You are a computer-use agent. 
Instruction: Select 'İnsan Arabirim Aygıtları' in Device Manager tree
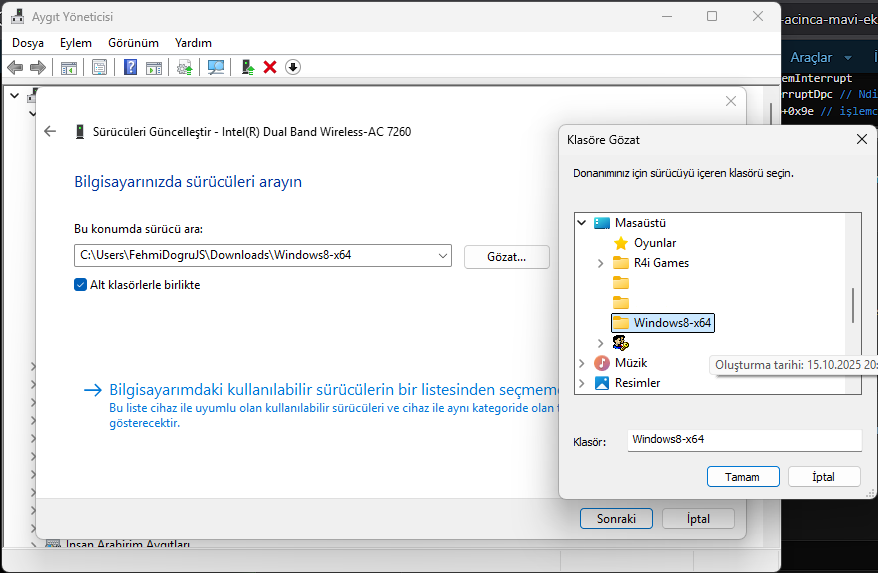click(x=128, y=544)
